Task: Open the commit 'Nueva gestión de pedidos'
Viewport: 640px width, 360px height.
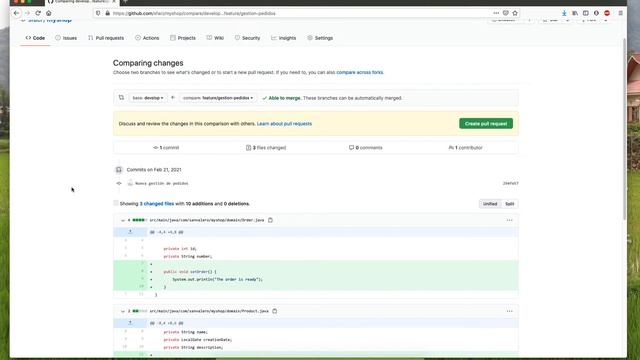Action: pos(162,183)
